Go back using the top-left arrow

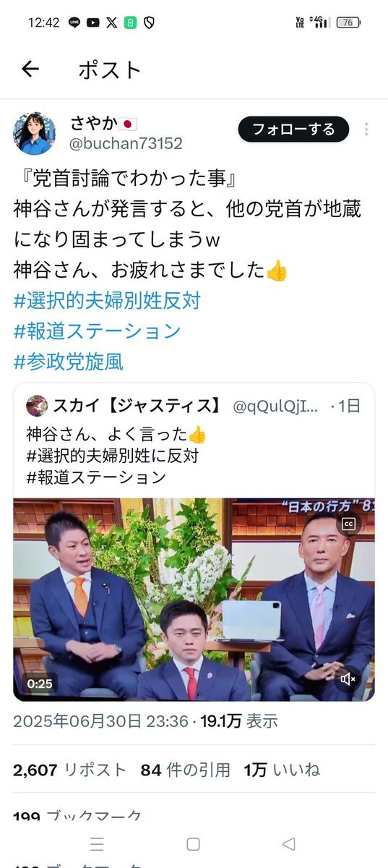[30, 69]
